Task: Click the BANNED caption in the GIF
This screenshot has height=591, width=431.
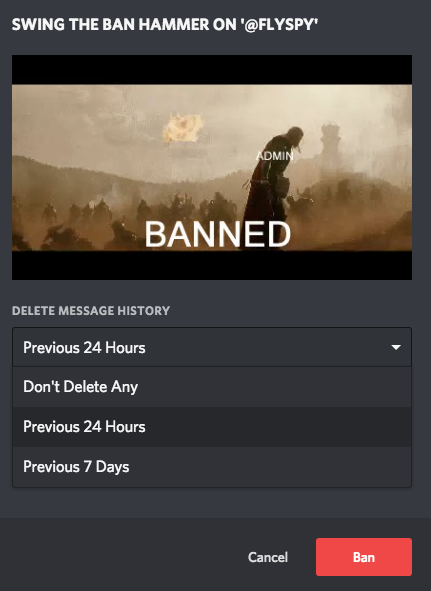Action: (x=218, y=234)
